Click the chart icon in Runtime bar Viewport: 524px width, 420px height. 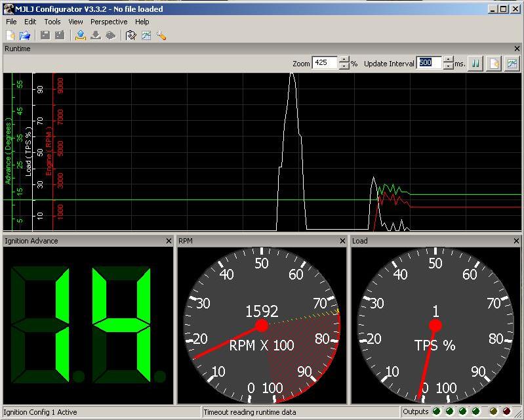tap(512, 63)
